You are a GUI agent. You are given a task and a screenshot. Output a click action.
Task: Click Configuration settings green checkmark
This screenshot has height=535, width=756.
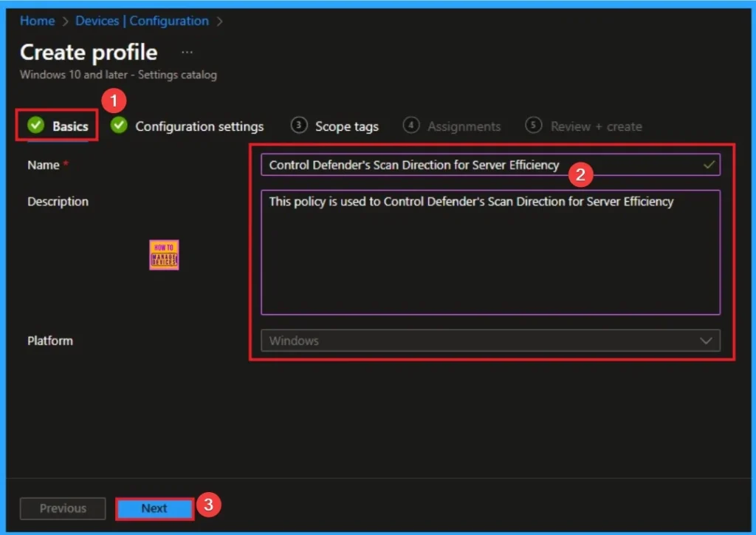118,126
